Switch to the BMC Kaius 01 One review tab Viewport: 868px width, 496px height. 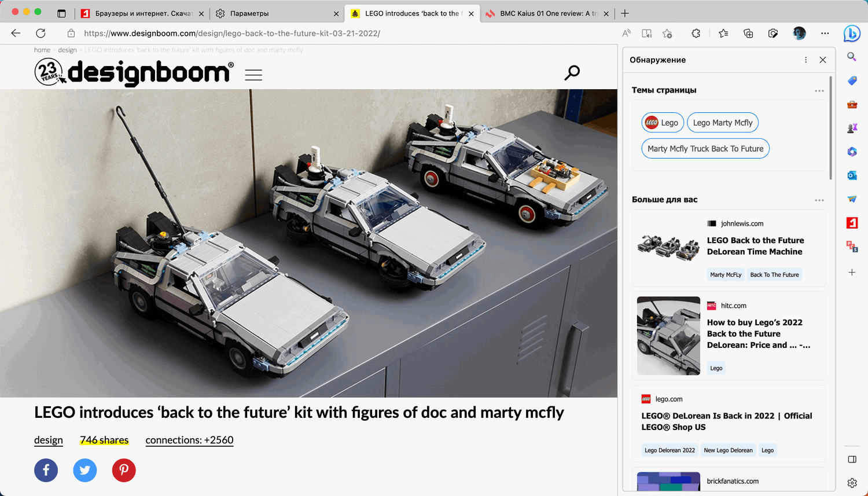(x=547, y=13)
